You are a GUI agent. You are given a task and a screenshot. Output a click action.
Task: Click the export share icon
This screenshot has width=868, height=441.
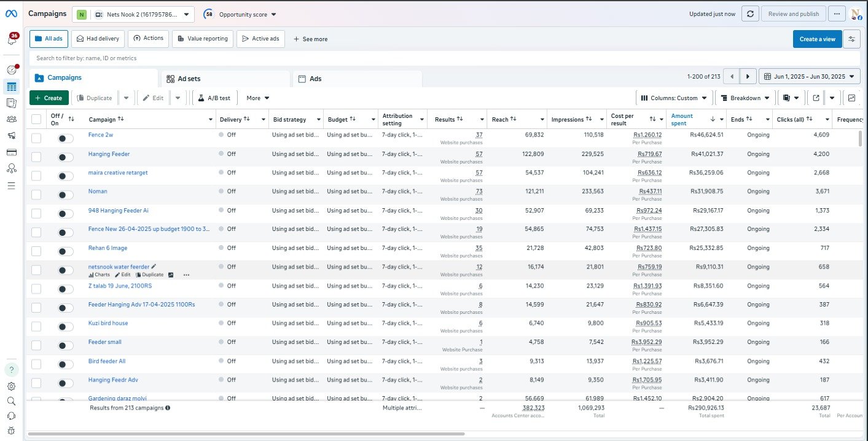click(816, 98)
